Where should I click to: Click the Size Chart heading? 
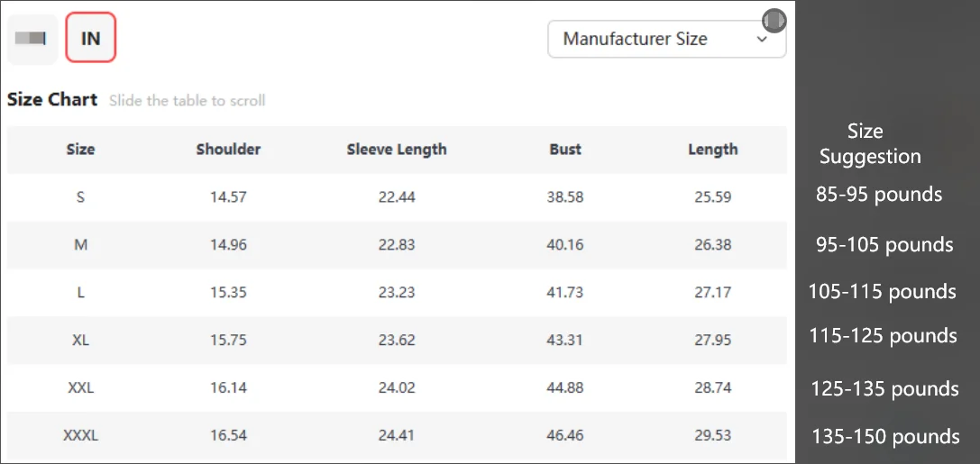point(52,100)
